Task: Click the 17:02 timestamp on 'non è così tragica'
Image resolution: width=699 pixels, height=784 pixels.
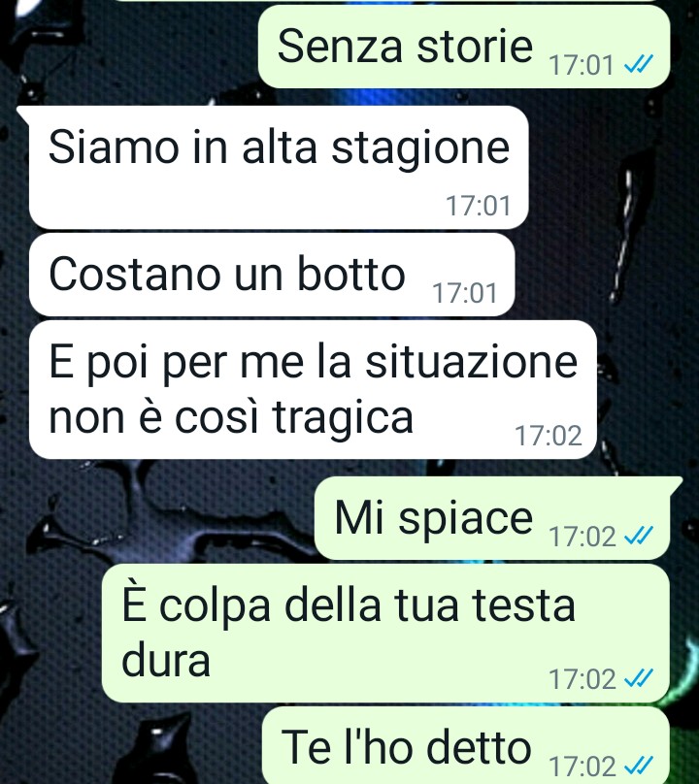Action: (549, 436)
